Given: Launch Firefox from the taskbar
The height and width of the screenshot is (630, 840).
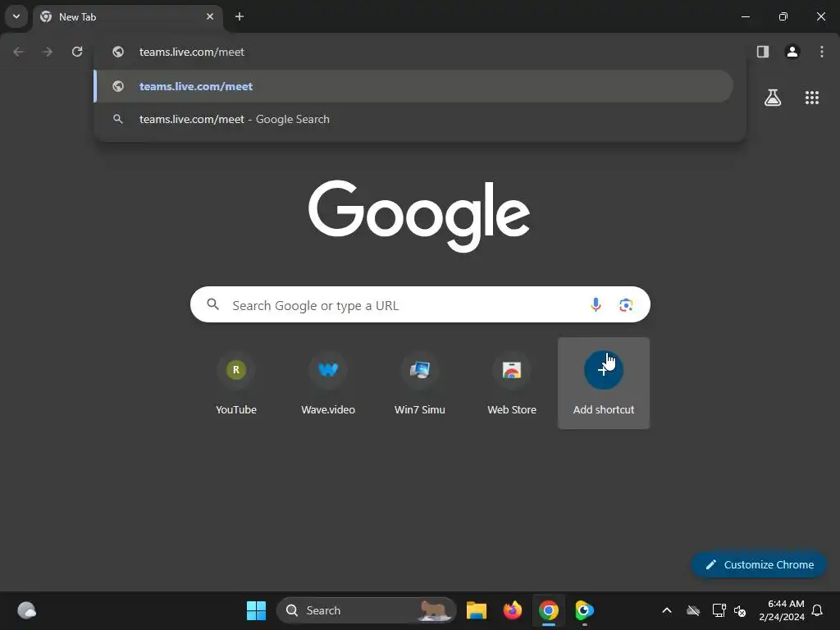Looking at the screenshot, I should (512, 610).
